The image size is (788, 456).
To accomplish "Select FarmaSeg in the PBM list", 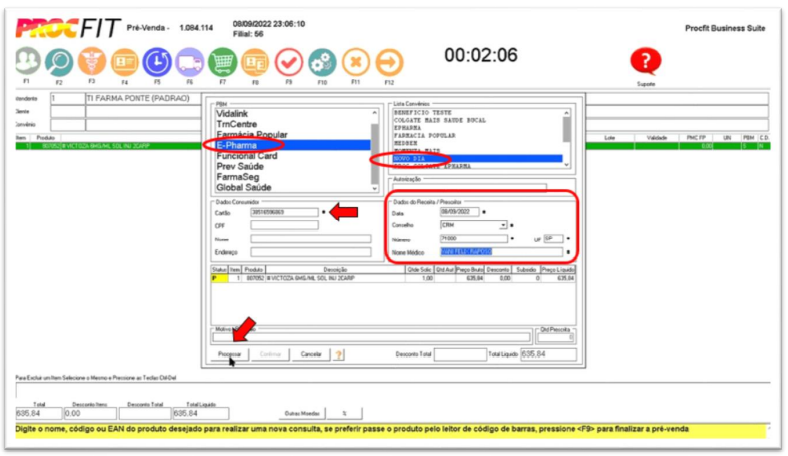I will pyautogui.click(x=293, y=177).
